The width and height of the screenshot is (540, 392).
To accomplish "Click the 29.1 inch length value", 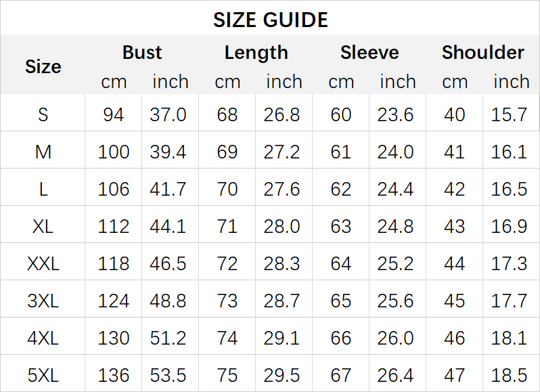I will (x=282, y=338).
